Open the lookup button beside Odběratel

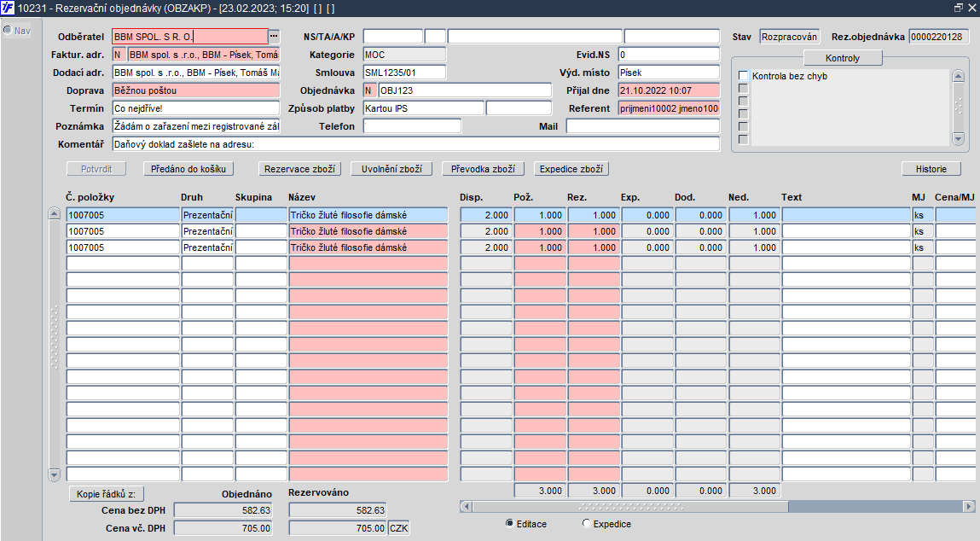[x=274, y=37]
